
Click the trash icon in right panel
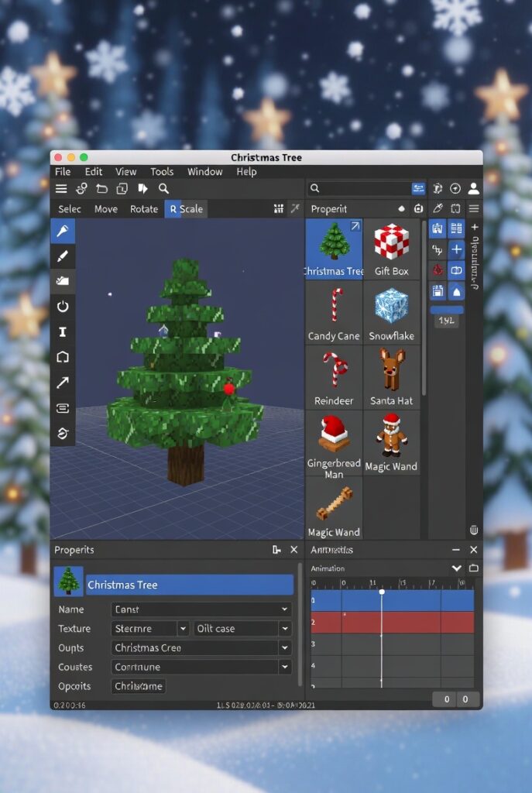pos(473,530)
